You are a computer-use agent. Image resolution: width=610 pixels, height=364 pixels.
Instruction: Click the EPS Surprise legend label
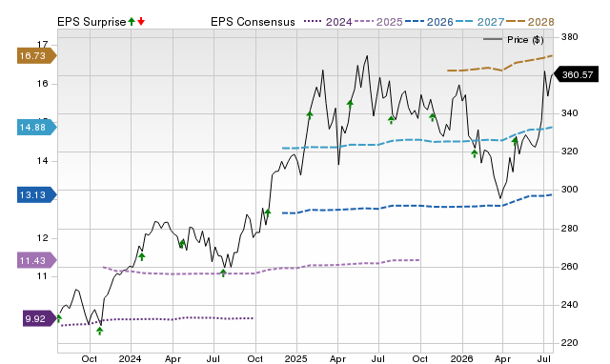point(91,22)
